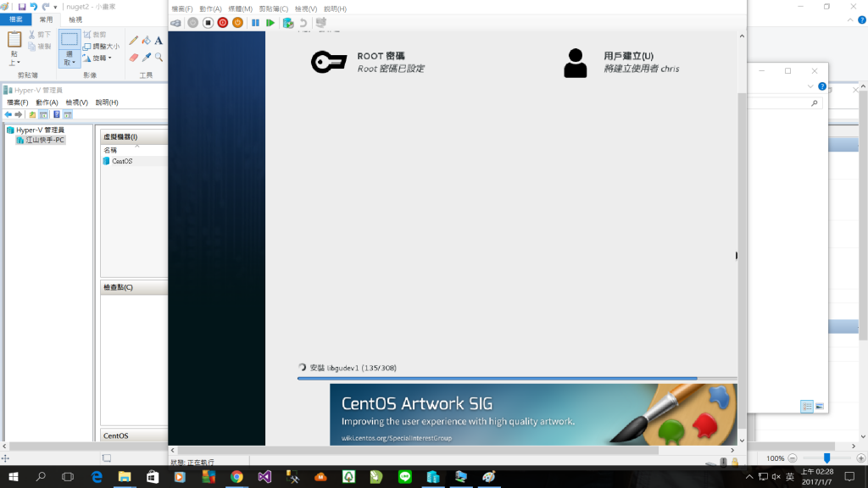This screenshot has width=868, height=488.
Task: Click Paint zoom slider thumb
Action: (826, 458)
